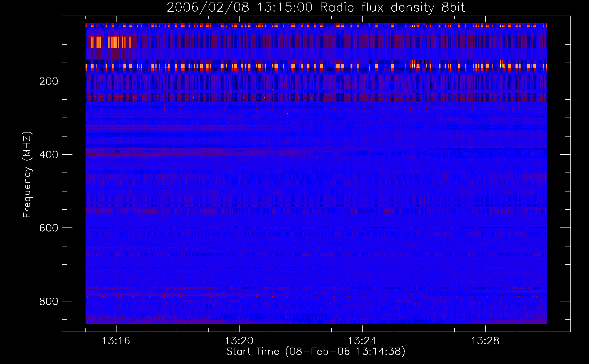
Task: Click the 13:28 time tick label
Action: point(485,341)
